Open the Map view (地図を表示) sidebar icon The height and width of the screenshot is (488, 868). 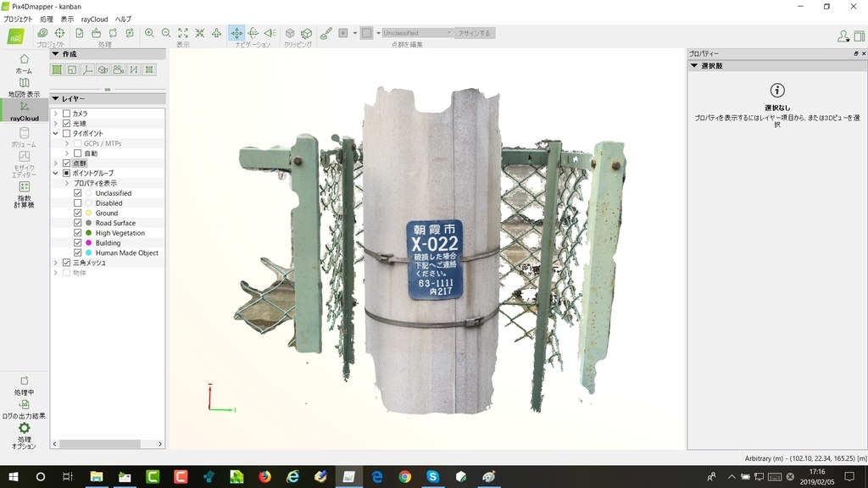[x=24, y=87]
